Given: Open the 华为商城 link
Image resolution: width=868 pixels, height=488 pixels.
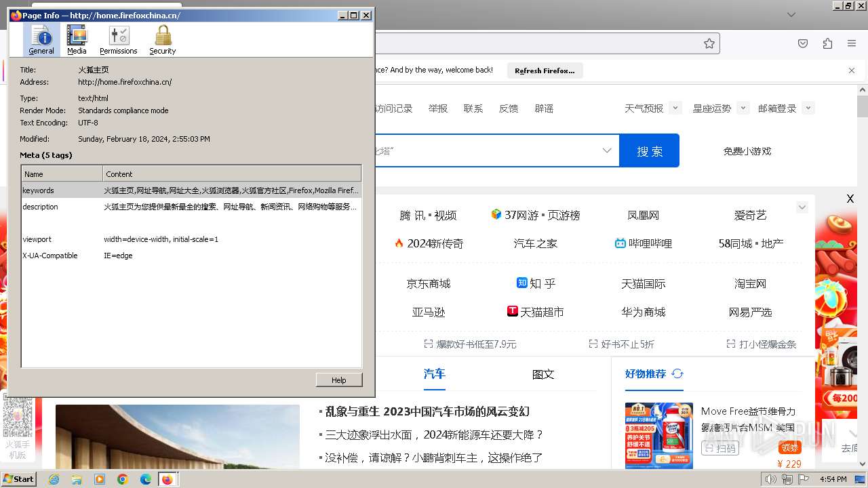Looking at the screenshot, I should (644, 312).
